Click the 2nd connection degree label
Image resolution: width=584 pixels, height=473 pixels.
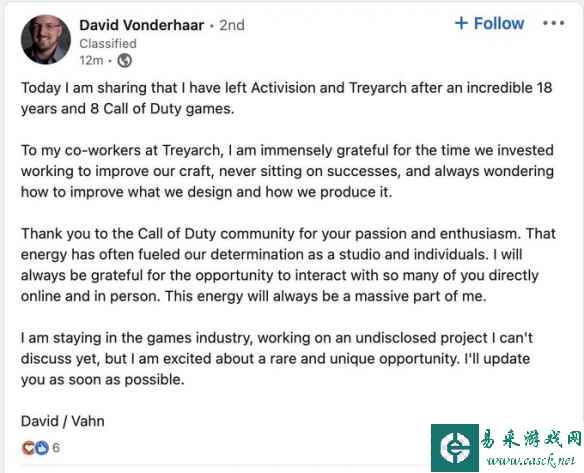pos(232,25)
